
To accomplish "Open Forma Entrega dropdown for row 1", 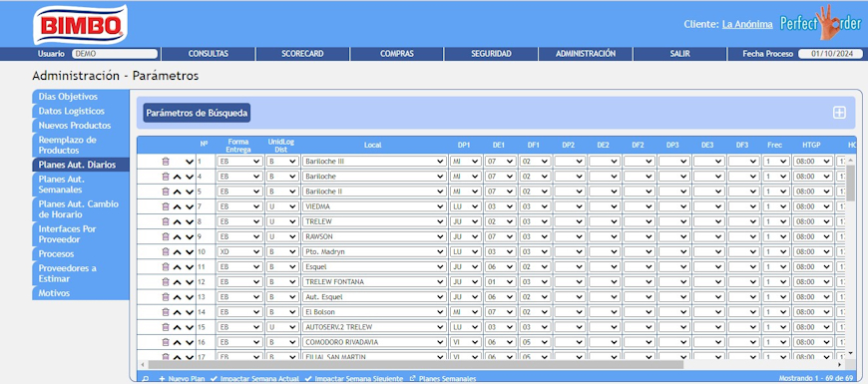I will click(239, 162).
